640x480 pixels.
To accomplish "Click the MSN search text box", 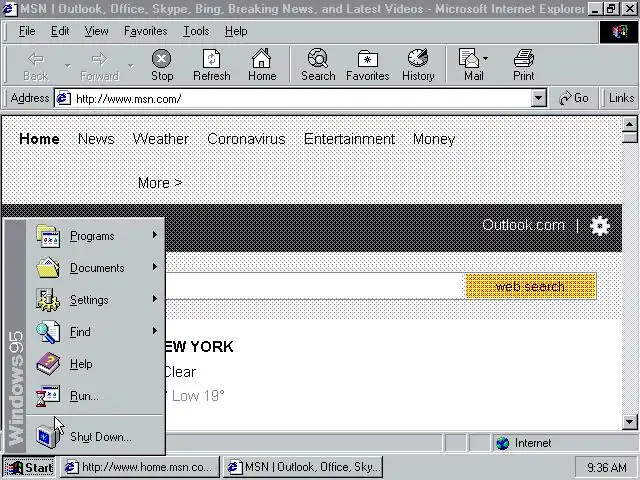I will [x=315, y=286].
